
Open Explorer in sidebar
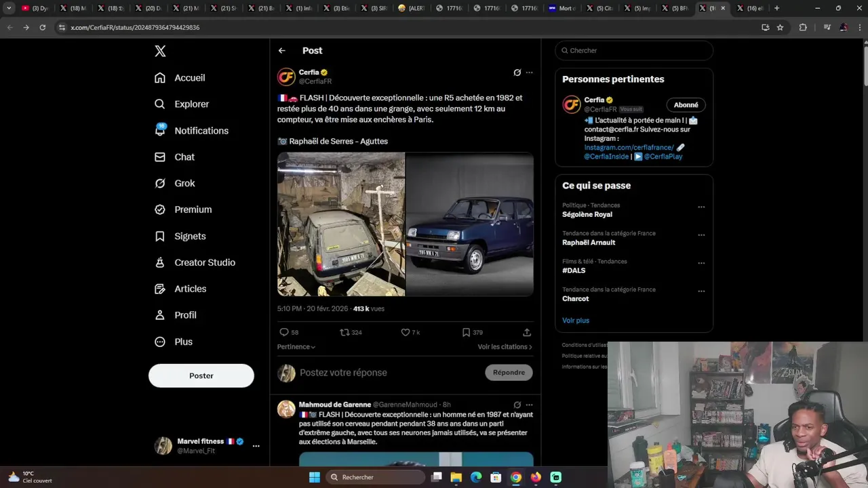point(182,104)
